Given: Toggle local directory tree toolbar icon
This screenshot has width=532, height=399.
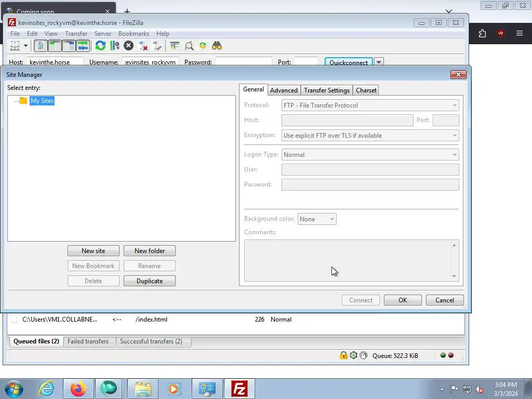Looking at the screenshot, I should tap(55, 46).
